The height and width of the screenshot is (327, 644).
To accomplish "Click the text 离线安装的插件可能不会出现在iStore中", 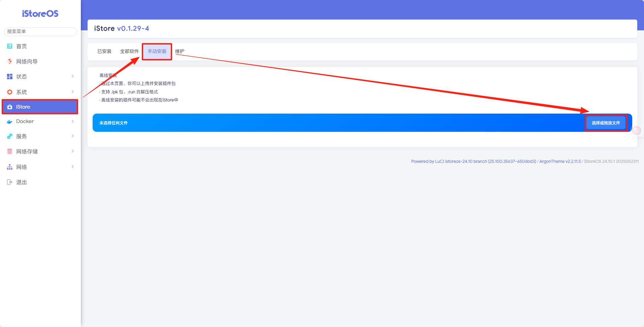I will click(139, 100).
